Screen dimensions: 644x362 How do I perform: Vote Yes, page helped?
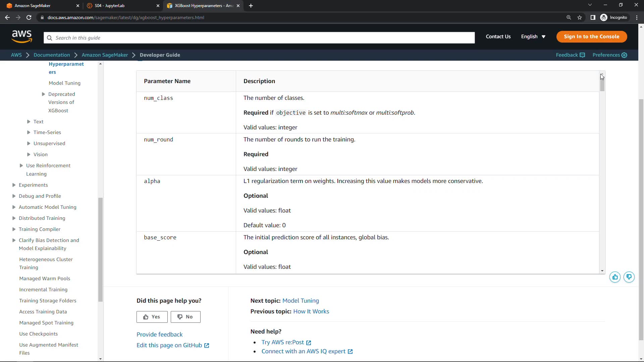tap(152, 317)
